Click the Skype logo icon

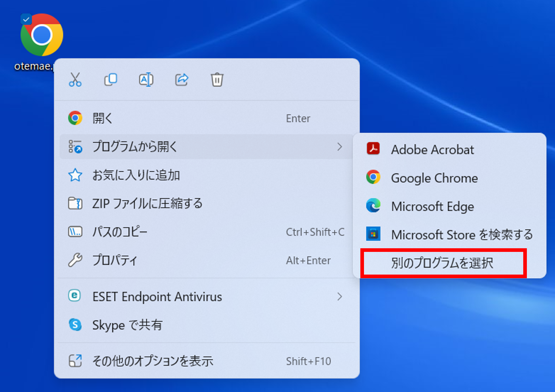[75, 325]
